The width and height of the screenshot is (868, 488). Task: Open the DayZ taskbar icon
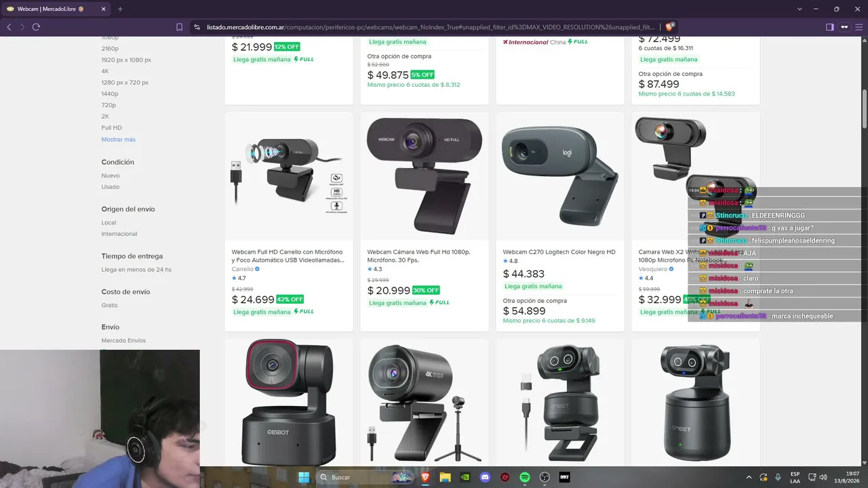[564, 477]
